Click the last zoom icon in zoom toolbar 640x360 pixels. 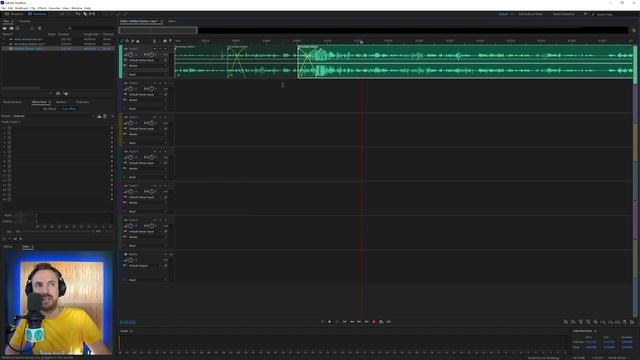(x=632, y=322)
